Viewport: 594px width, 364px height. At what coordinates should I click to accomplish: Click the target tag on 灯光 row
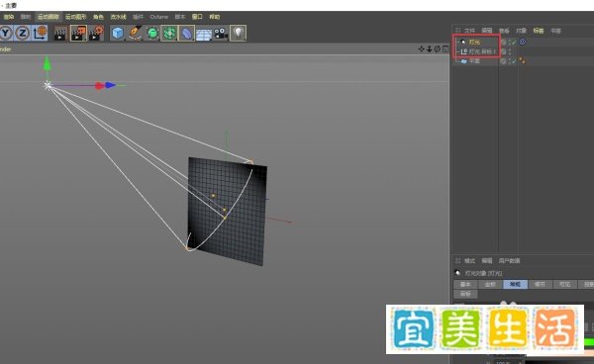(x=523, y=42)
